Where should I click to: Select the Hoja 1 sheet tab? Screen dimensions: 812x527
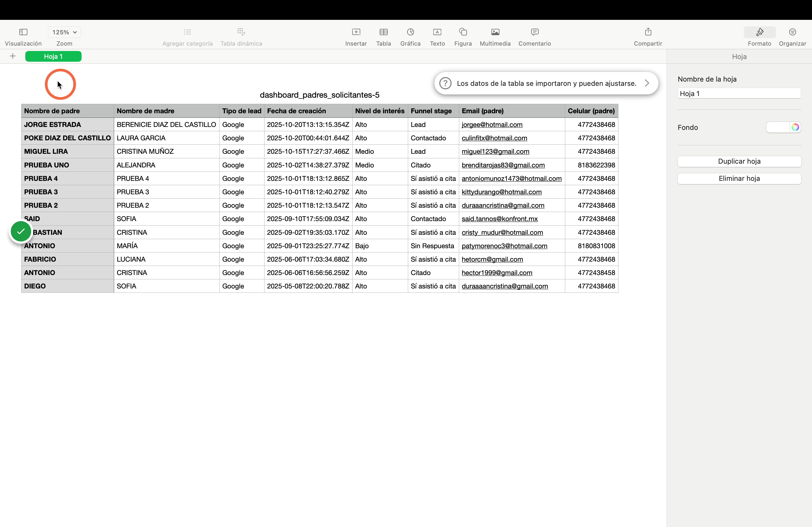pyautogui.click(x=53, y=56)
